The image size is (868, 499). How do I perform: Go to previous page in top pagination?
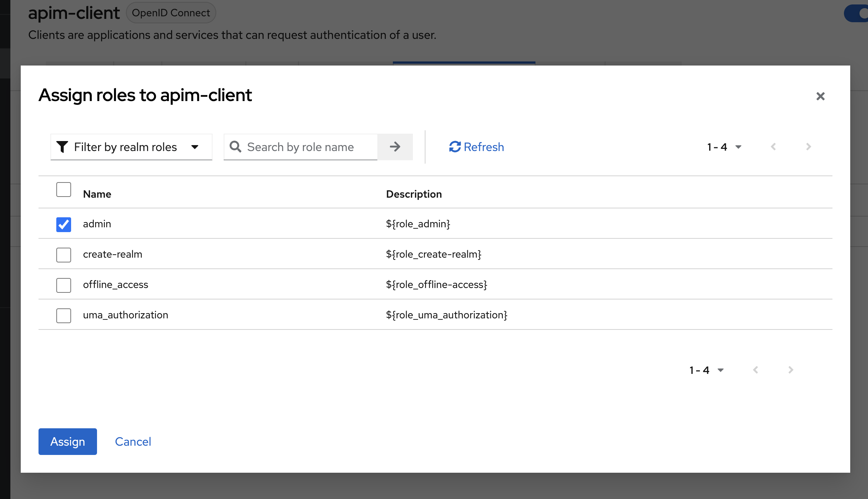pos(774,147)
